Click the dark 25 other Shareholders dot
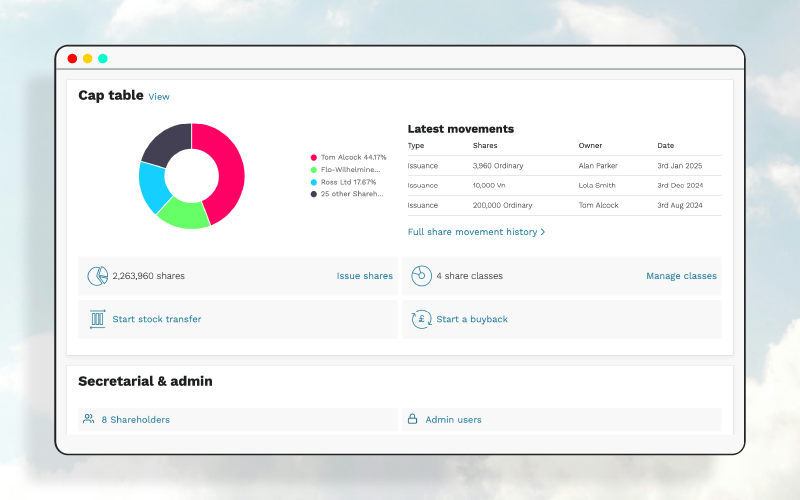This screenshot has width=800, height=500. coord(314,194)
